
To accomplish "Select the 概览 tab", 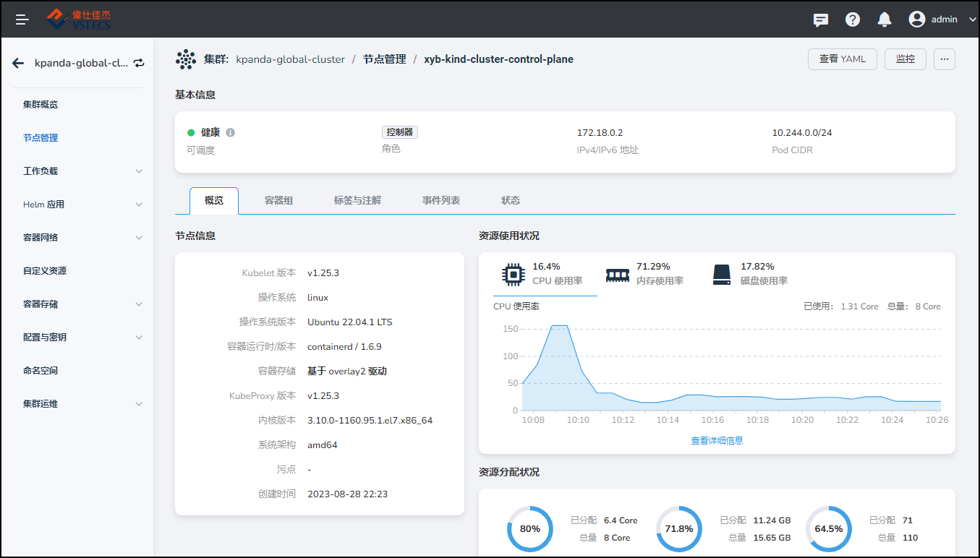I will [214, 201].
